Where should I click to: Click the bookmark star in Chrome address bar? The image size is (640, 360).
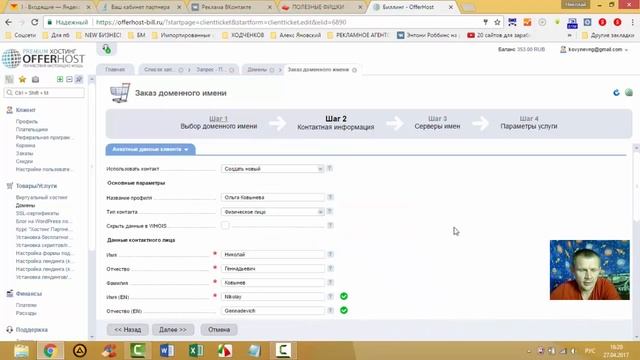(x=497, y=22)
